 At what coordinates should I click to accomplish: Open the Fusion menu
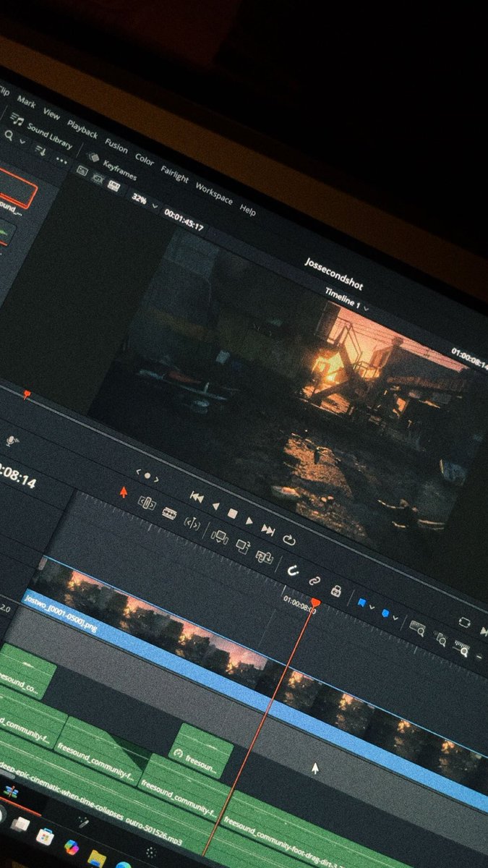(x=116, y=145)
